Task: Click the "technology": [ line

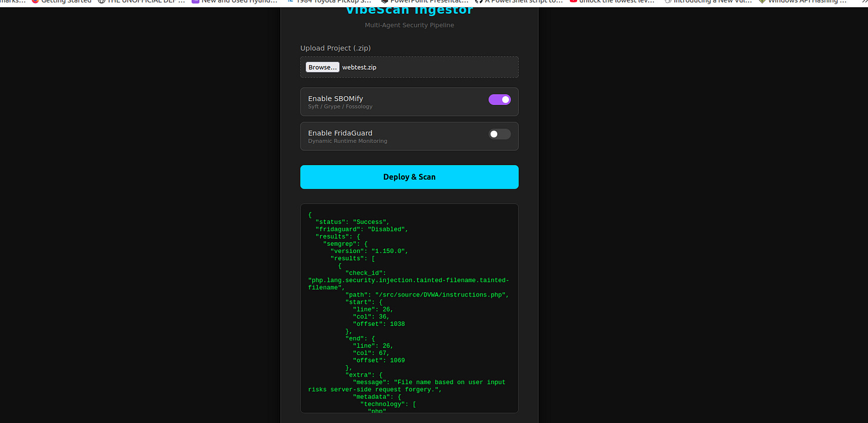Action: pyautogui.click(x=388, y=404)
